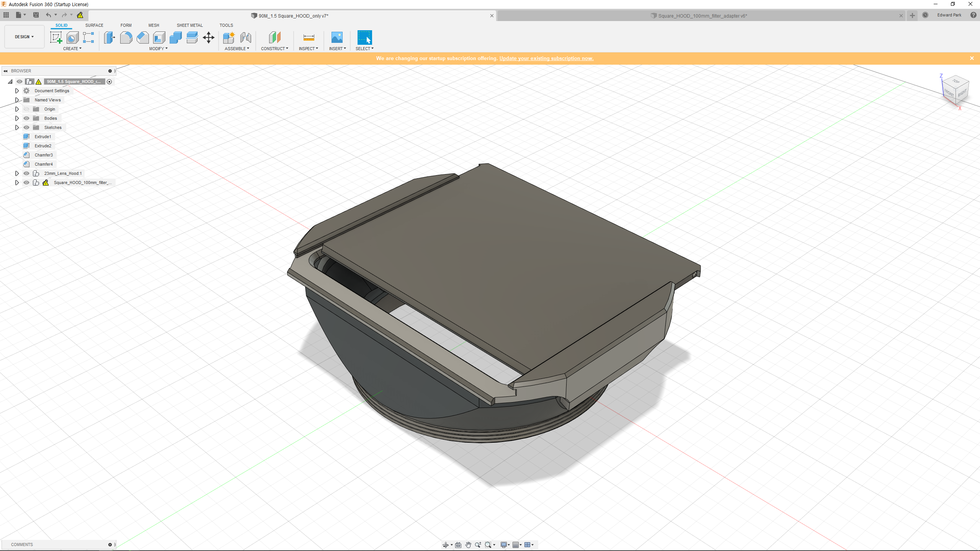Open the Insert image icon
Viewport: 980px width, 551px height.
[x=337, y=37]
